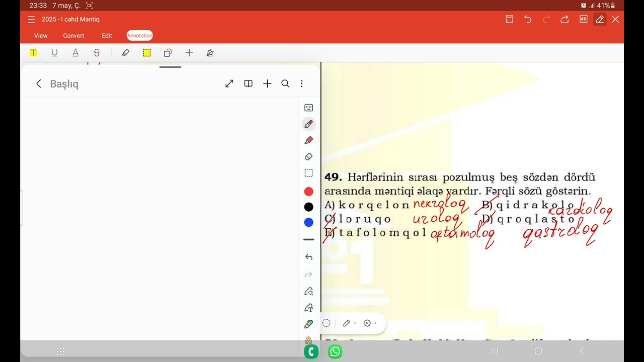Click answer option C) loruqo

[x=358, y=219]
